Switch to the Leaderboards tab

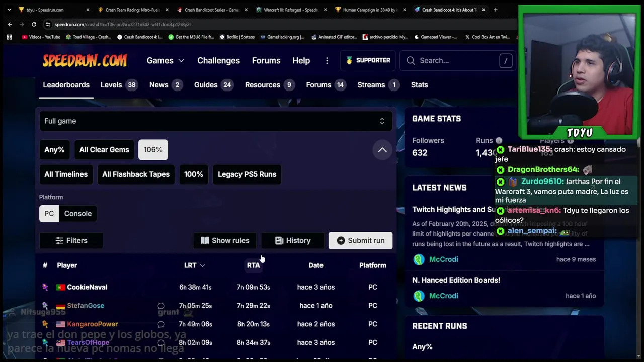coord(66,85)
